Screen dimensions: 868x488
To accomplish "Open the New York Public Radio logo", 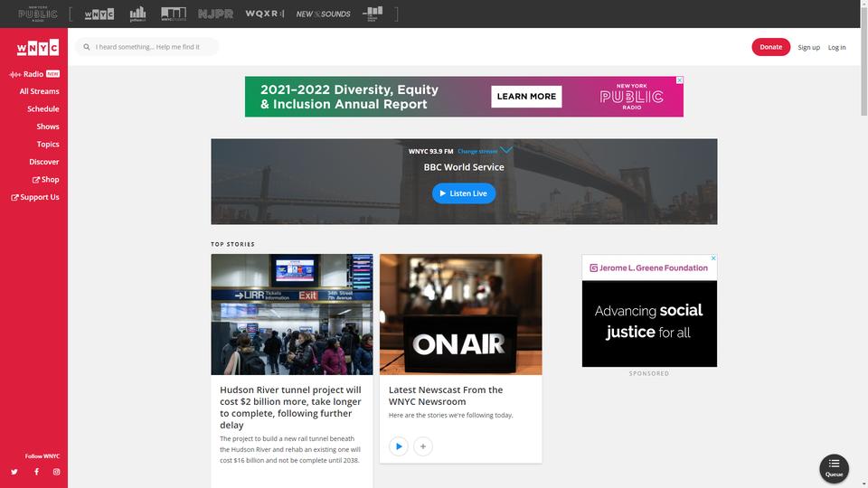I will [38, 14].
